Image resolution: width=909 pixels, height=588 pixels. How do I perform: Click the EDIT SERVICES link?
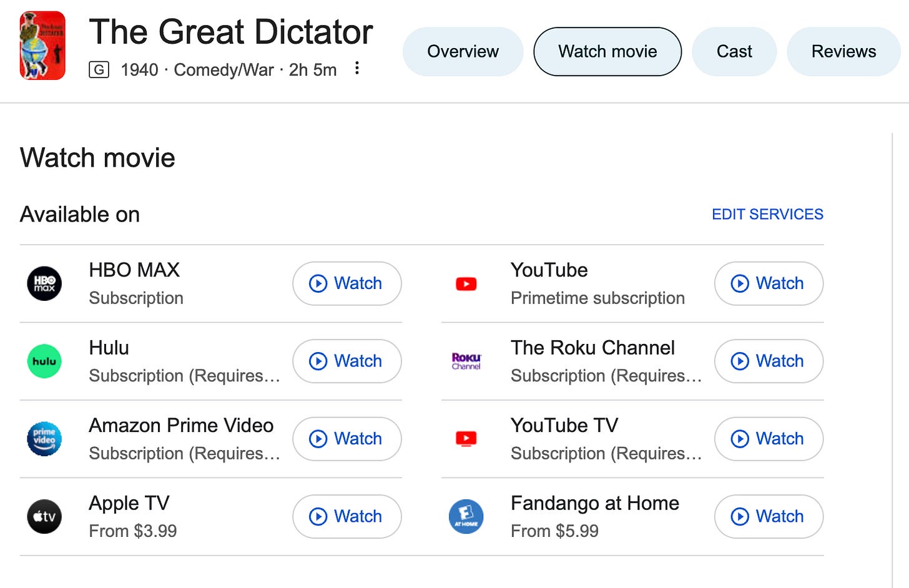767,214
